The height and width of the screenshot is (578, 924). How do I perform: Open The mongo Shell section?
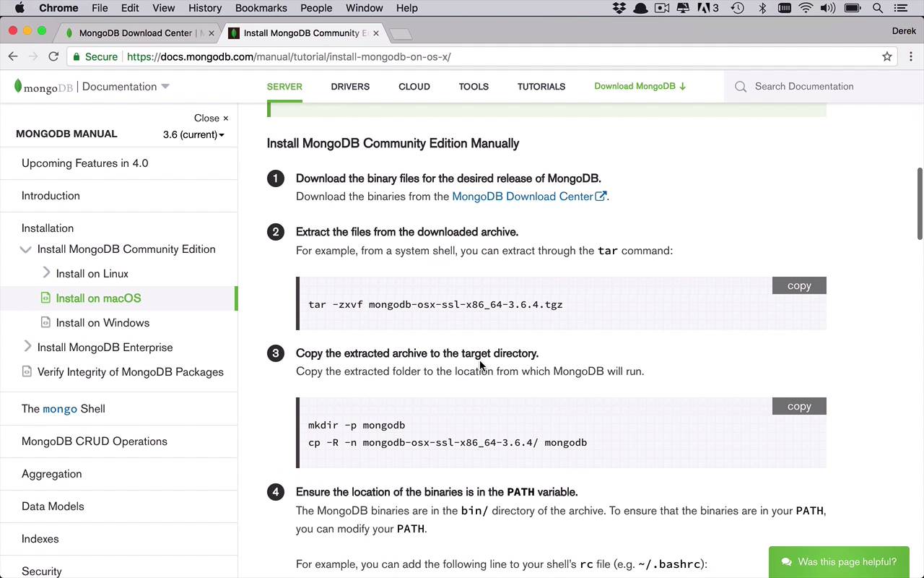64,409
